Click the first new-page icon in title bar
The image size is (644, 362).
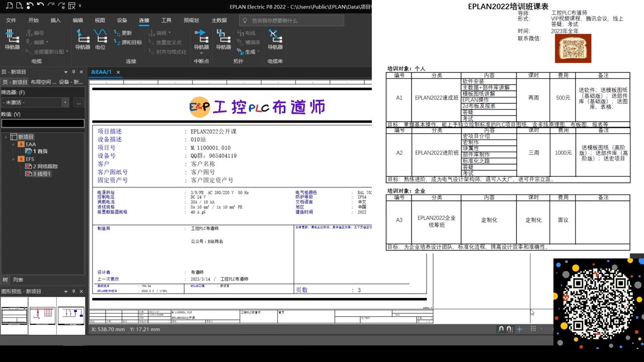pos(9,6)
